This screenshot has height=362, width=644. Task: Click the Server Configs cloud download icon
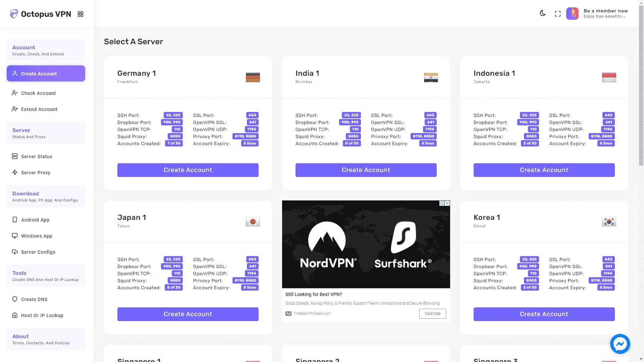click(15, 252)
